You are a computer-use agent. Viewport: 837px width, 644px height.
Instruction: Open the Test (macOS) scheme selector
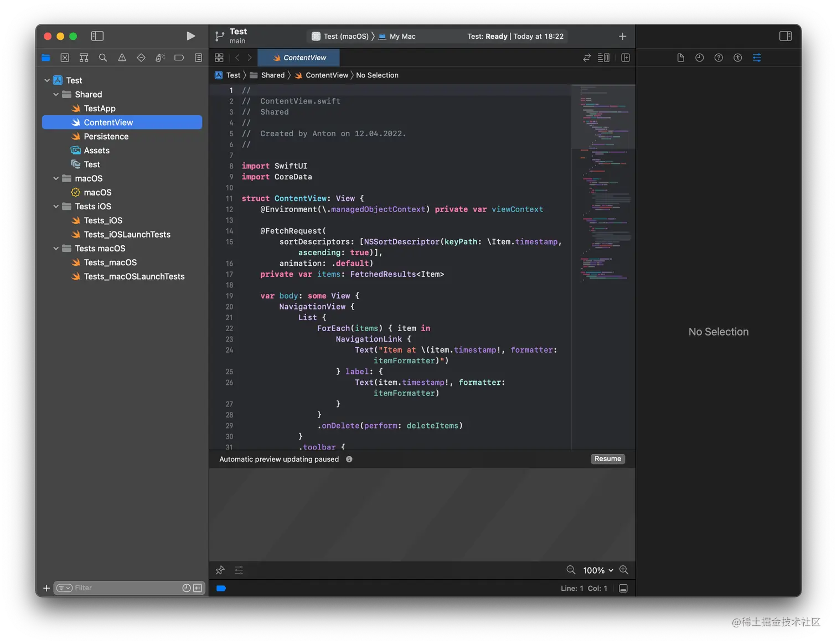342,36
